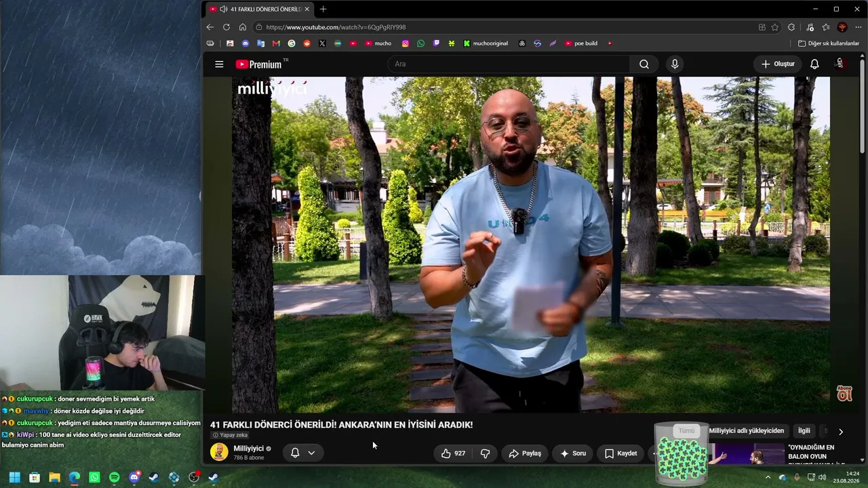Open the browser home page
Viewport: 868px width, 488px height.
coord(243,27)
